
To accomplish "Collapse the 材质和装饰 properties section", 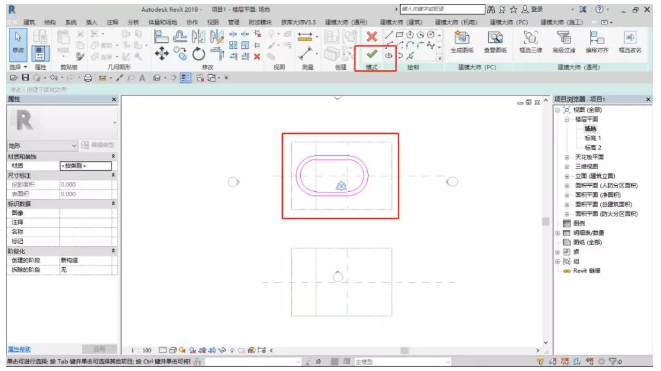I will click(113, 156).
